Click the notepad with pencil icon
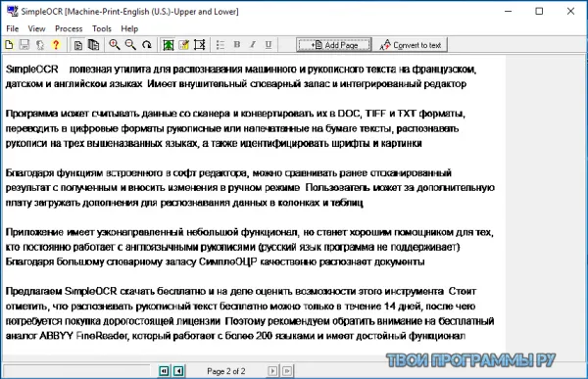 pyautogui.click(x=184, y=45)
